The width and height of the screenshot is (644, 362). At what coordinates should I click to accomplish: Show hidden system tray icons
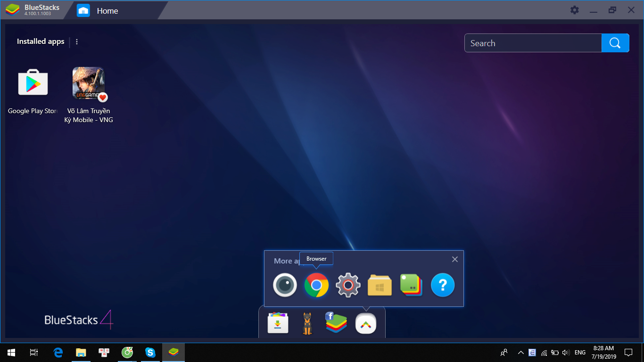tap(520, 352)
